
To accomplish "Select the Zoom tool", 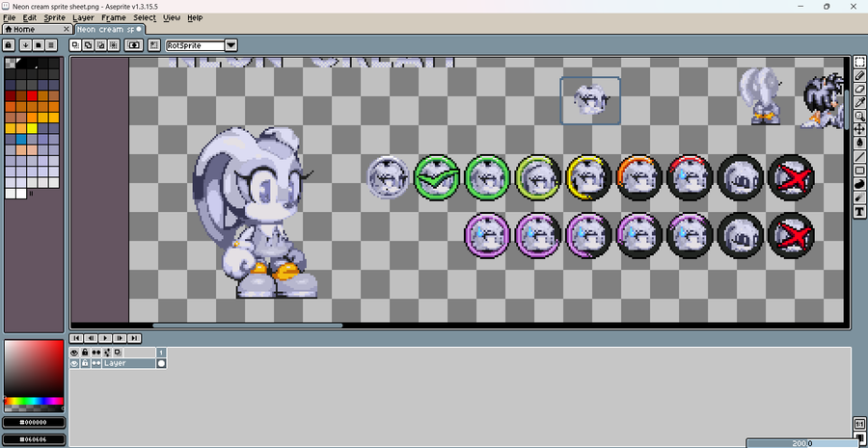I will coord(859,116).
